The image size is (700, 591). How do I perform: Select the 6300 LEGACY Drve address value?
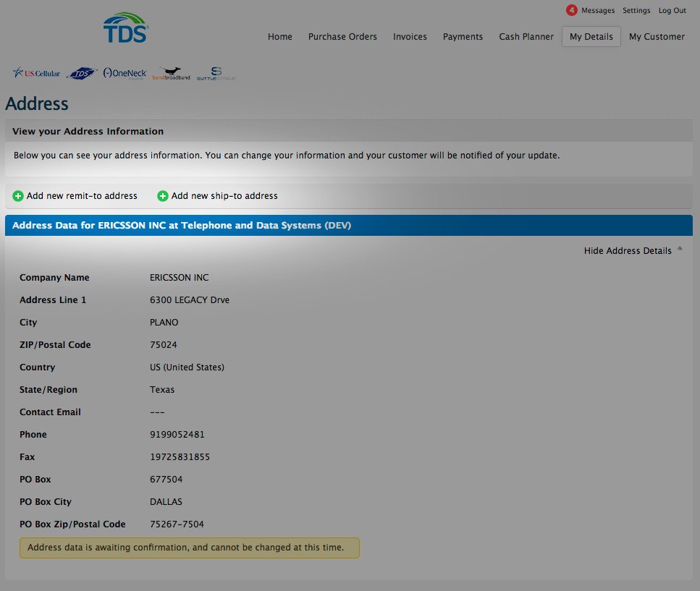tap(190, 299)
